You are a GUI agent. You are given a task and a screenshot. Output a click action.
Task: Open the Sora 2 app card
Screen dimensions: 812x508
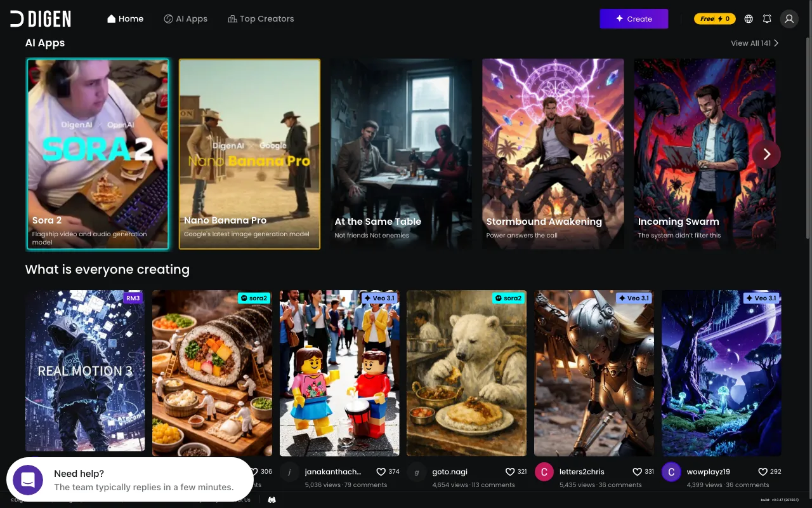[98, 154]
